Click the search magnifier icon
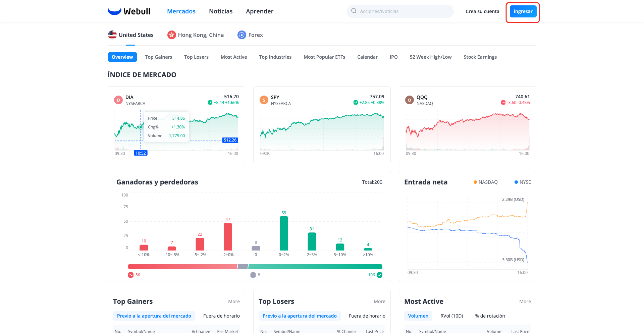Viewport: 644px width, 333px height. [354, 11]
